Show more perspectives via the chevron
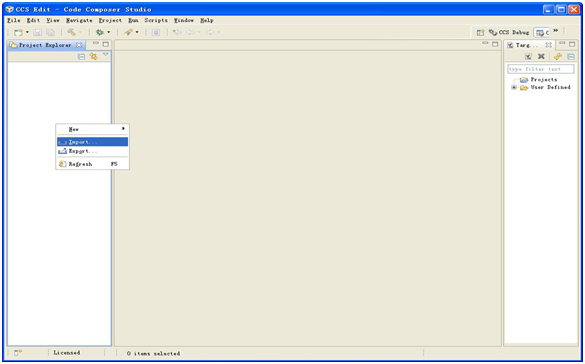 pyautogui.click(x=556, y=31)
